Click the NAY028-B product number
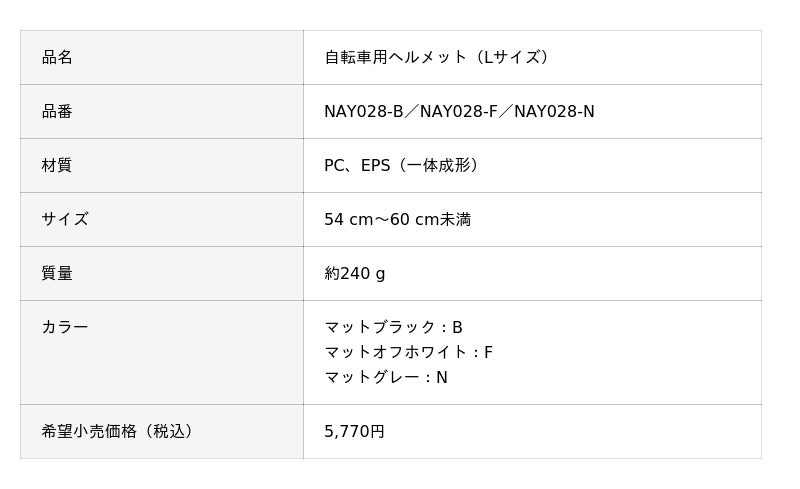Viewport: 800px width, 489px height. pyautogui.click(x=364, y=111)
